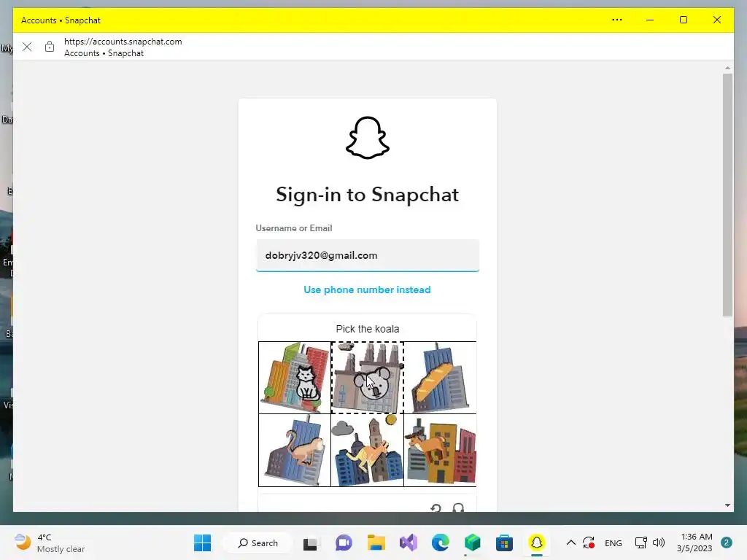The image size is (747, 560).
Task: Click the 'Pick the koala' instruction text
Action: point(368,329)
